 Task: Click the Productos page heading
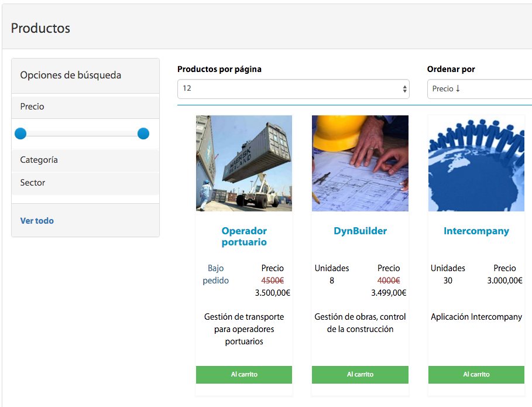click(40, 28)
